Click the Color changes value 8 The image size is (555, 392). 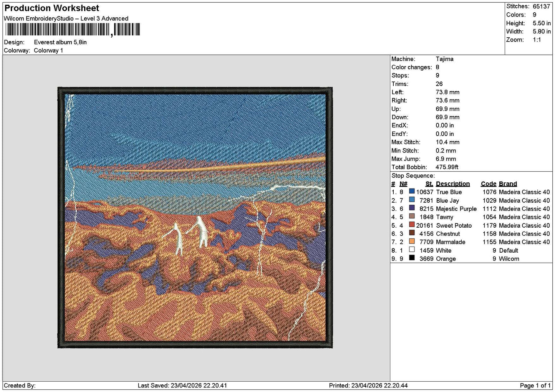coord(437,67)
